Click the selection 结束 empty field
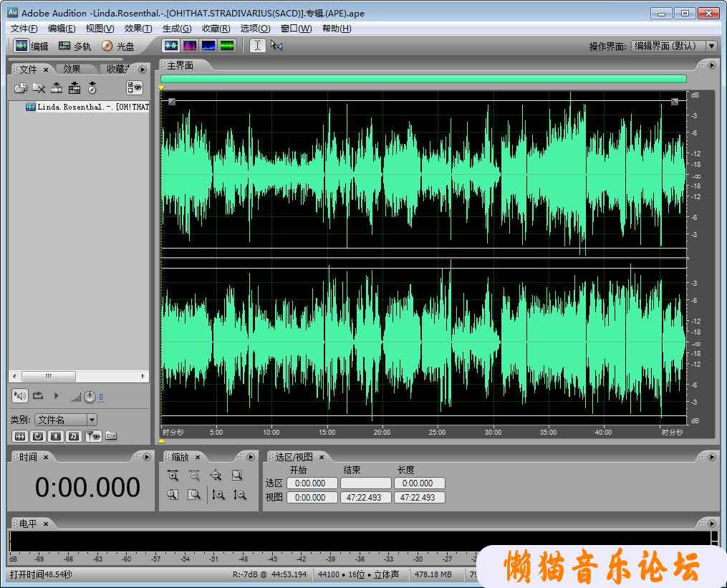The image size is (727, 588). (365, 483)
